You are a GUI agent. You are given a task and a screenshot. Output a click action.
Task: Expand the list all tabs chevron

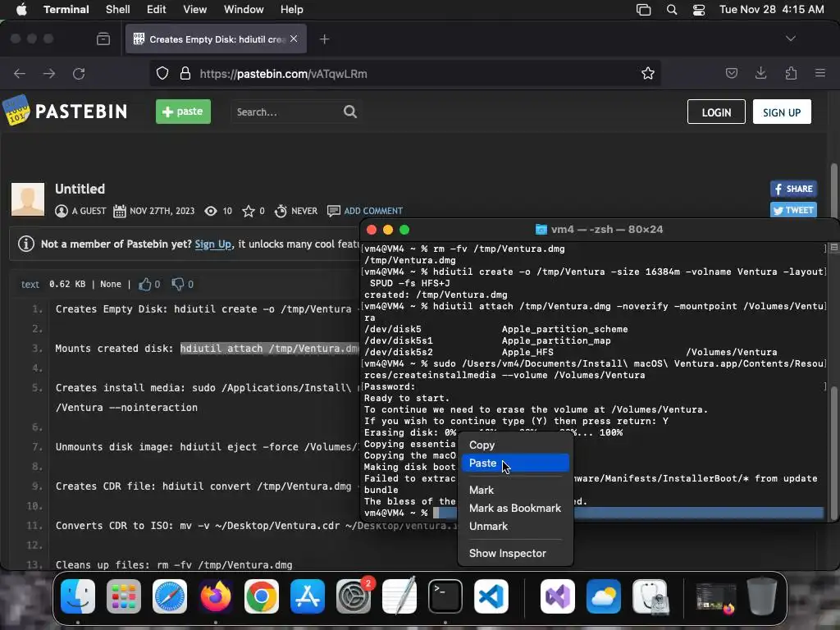[791, 39]
